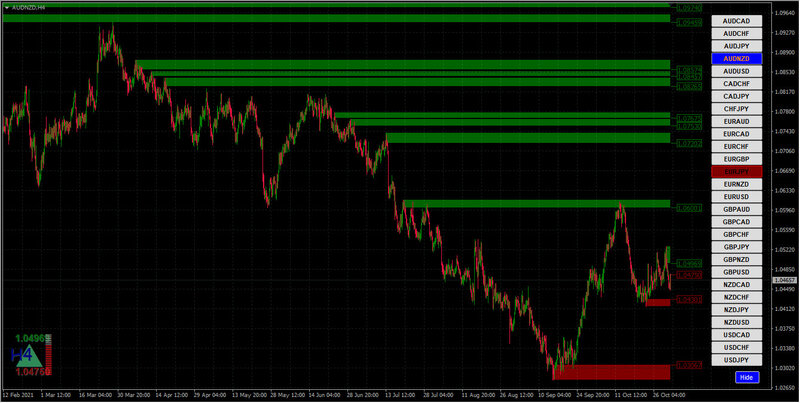Switch to the EURCHF symbol
The image size is (800, 403).
tap(736, 146)
